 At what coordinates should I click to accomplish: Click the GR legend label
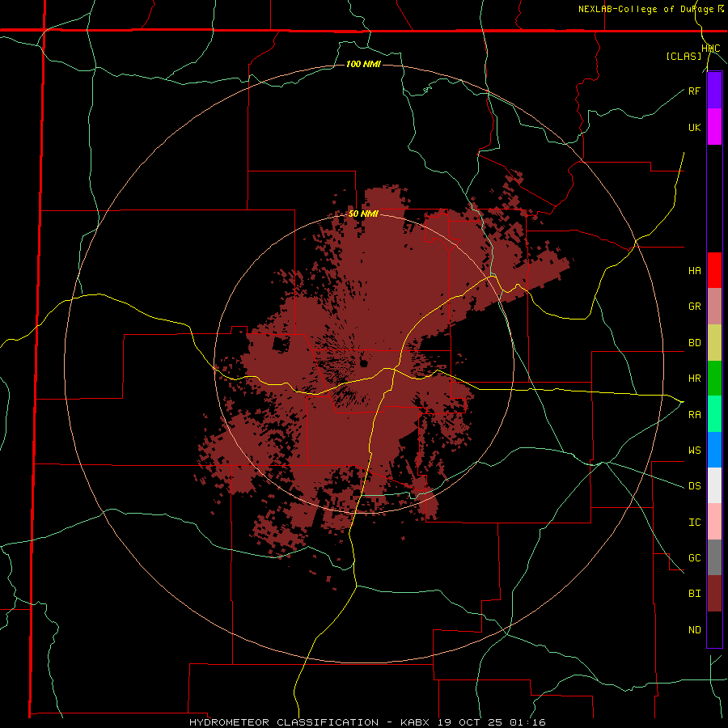click(694, 307)
